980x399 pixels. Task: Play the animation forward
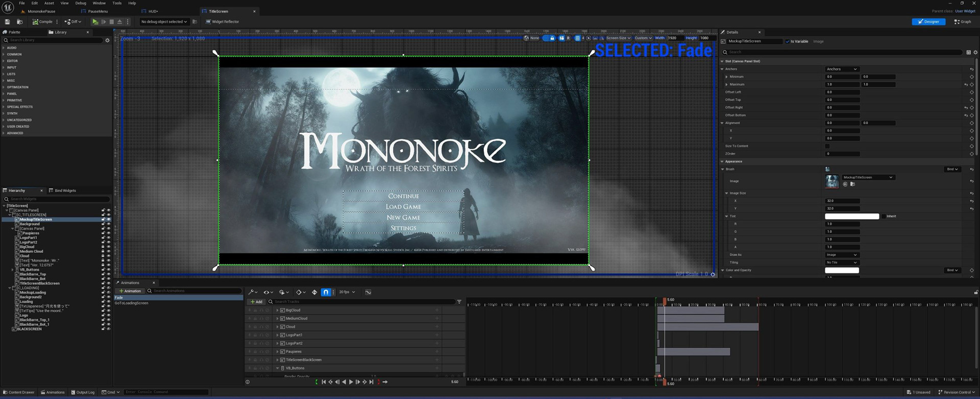[351, 382]
